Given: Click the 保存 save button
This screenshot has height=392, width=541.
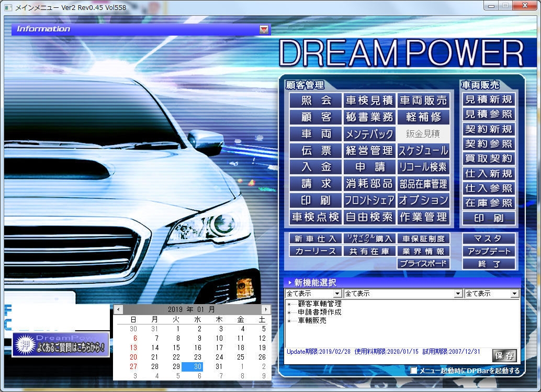Looking at the screenshot, I should 504,356.
